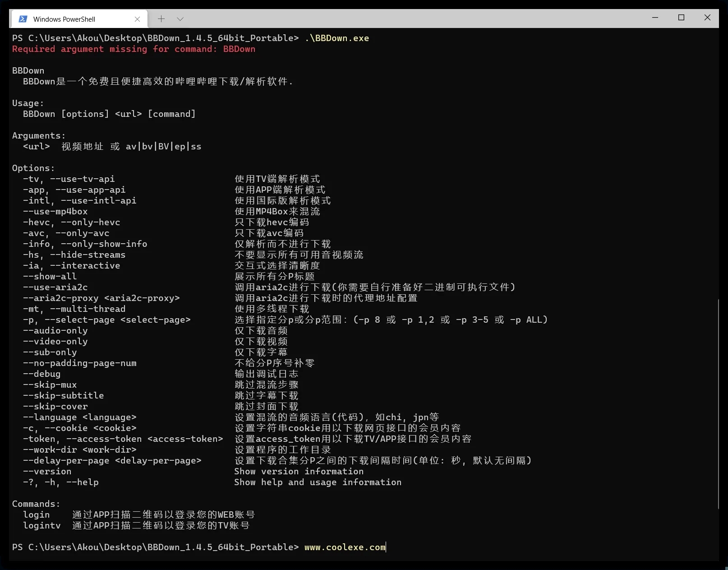The image size is (728, 570).
Task: Click the '--work-dir <work-dir>' option
Action: [80, 450]
